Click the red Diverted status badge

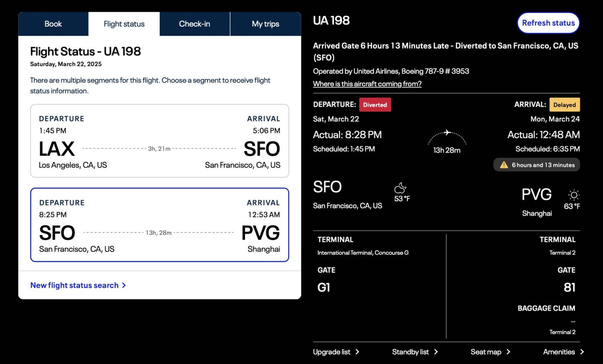(375, 104)
